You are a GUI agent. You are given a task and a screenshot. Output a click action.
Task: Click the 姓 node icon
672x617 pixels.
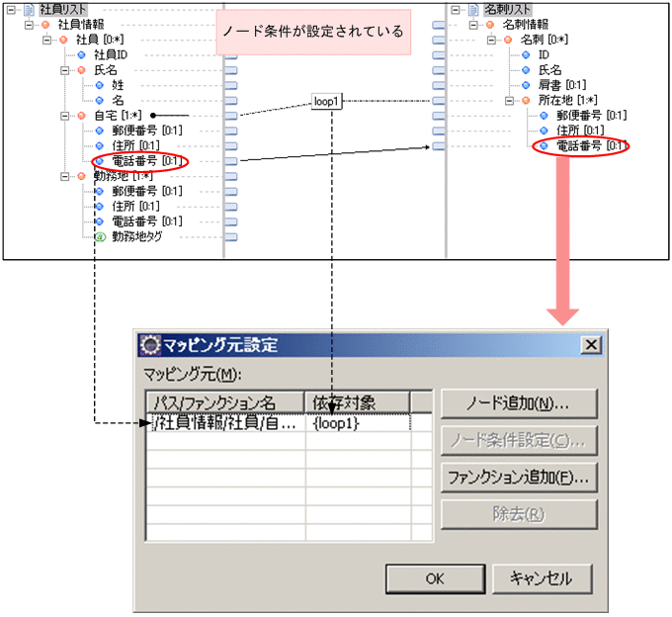point(100,85)
